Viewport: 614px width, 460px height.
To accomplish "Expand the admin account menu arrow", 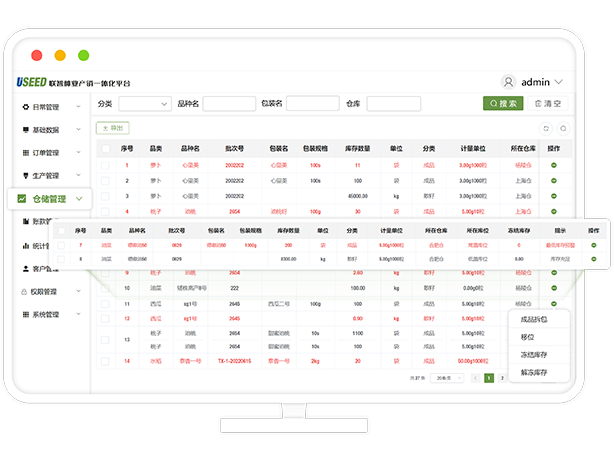I will [x=559, y=82].
